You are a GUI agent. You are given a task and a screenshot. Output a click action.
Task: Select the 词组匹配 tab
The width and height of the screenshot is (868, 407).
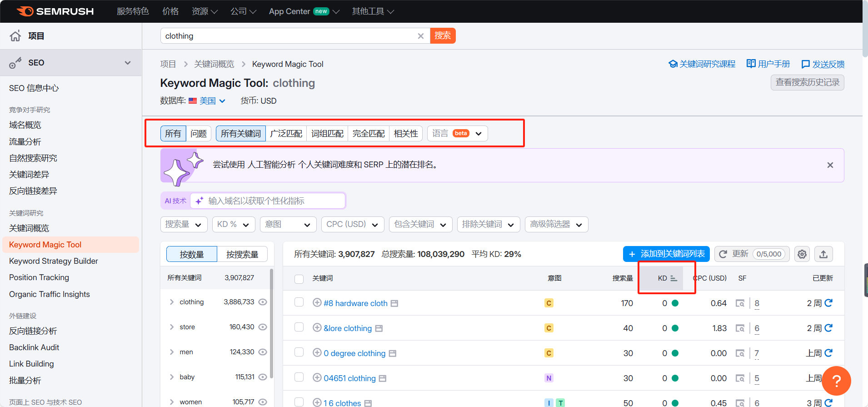click(327, 133)
